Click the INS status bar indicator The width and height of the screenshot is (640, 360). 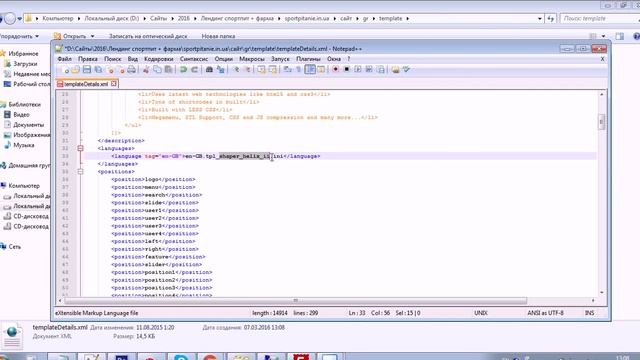coord(589,313)
